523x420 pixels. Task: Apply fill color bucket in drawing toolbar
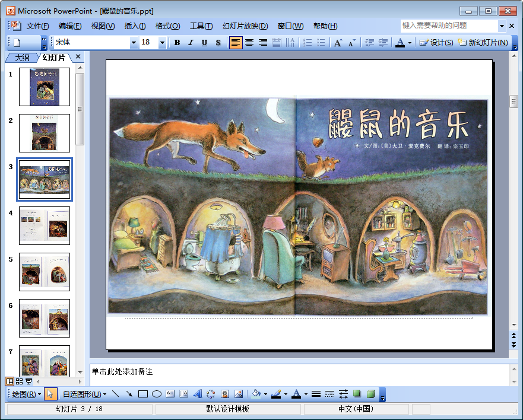click(256, 394)
